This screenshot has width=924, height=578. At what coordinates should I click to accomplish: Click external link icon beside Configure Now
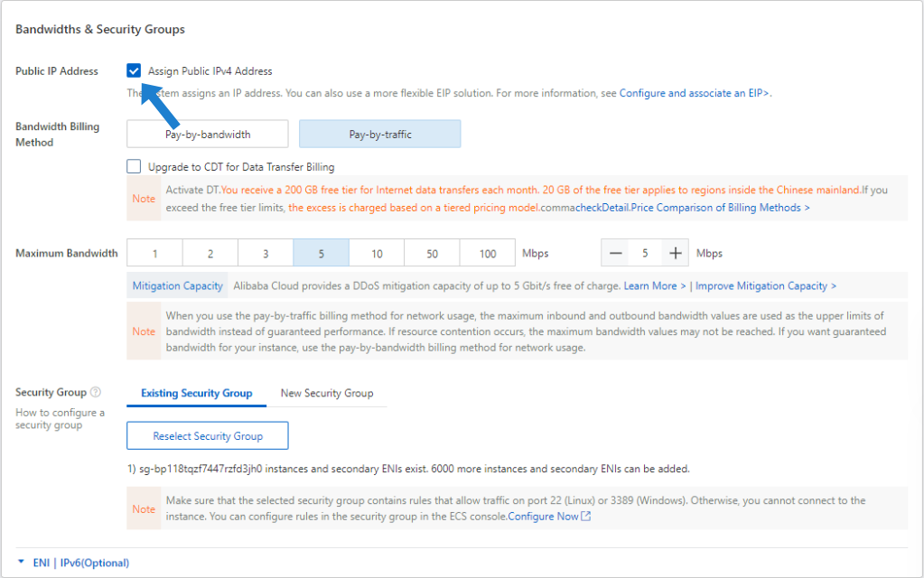click(x=586, y=517)
